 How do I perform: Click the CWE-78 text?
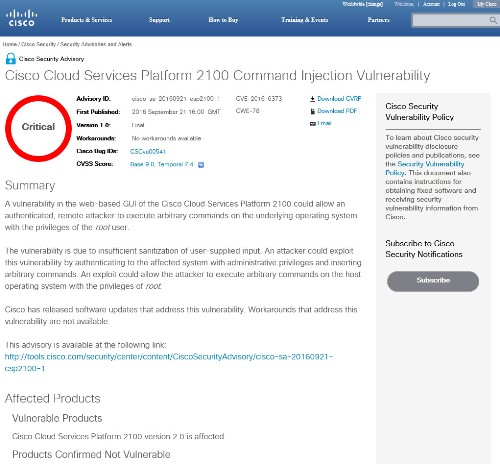(247, 111)
